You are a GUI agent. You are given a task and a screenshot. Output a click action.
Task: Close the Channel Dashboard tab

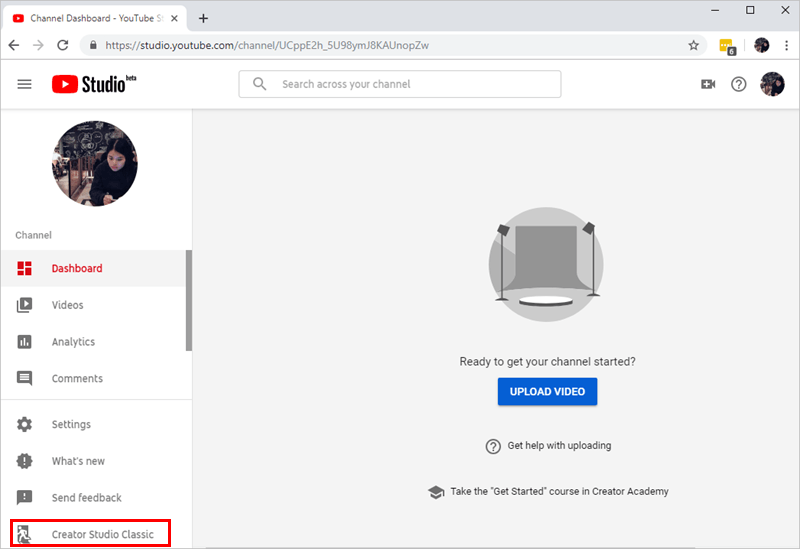[174, 18]
